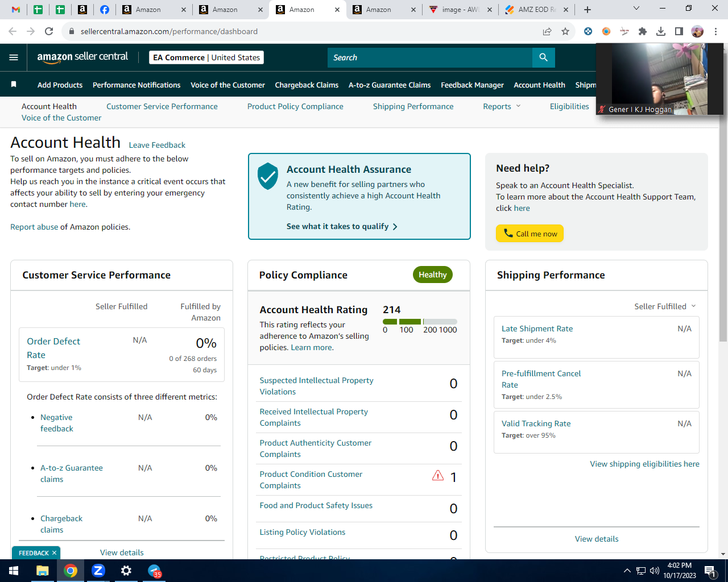Go to Chargeback Claims
Image resolution: width=728 pixels, height=582 pixels.
pyautogui.click(x=307, y=85)
